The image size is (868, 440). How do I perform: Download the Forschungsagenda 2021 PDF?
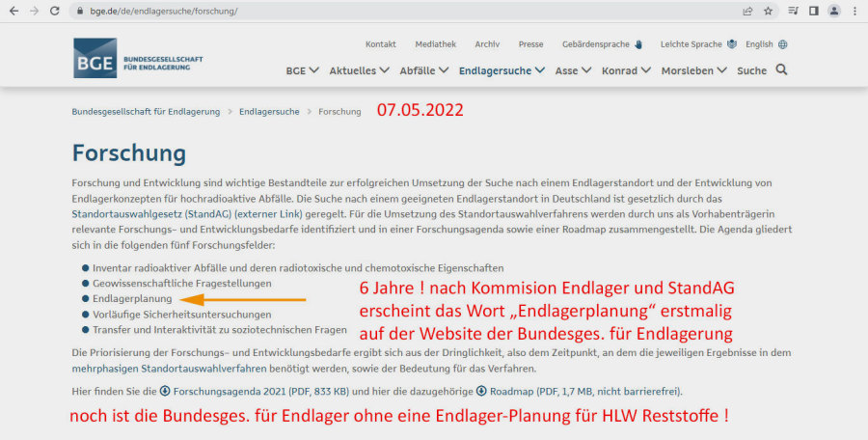(x=229, y=391)
